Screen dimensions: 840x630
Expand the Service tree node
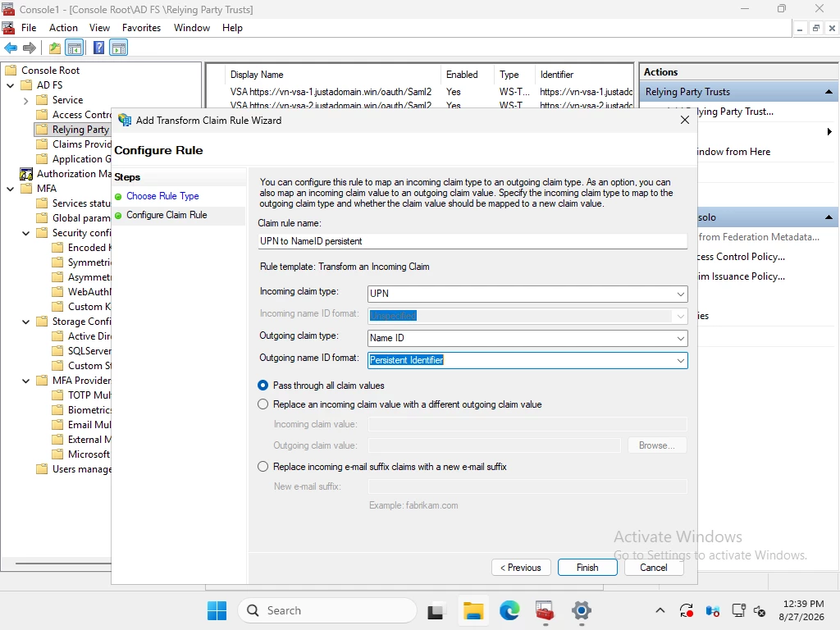pos(25,100)
